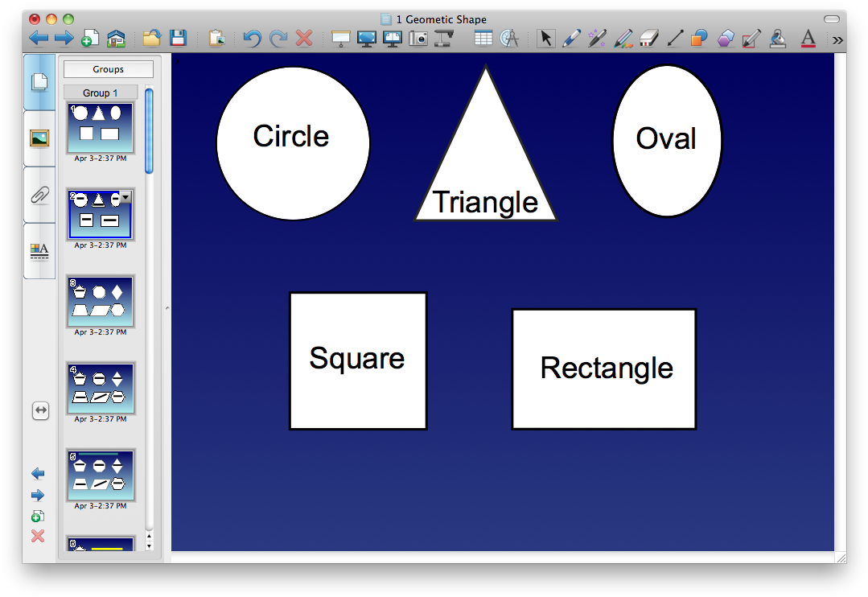
Task: Pick the Shapes tool
Action: coord(699,38)
